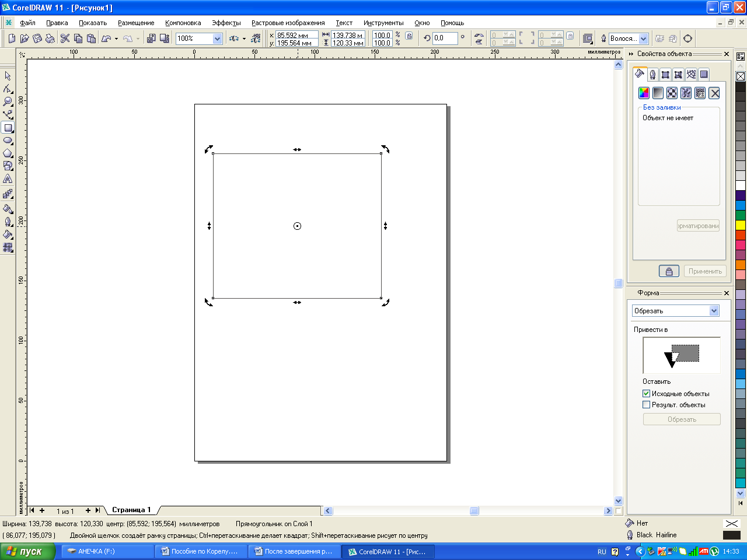This screenshot has width=747, height=560.
Task: Select the Text tool
Action: click(x=8, y=179)
